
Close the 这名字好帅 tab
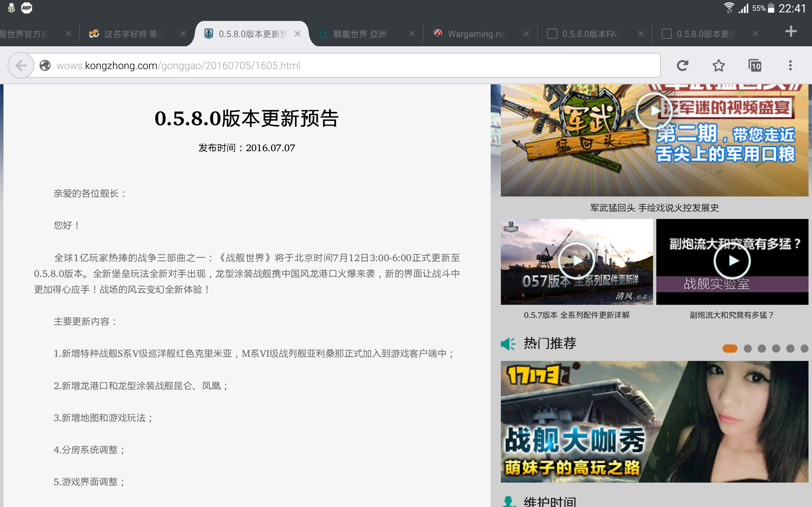pos(183,34)
